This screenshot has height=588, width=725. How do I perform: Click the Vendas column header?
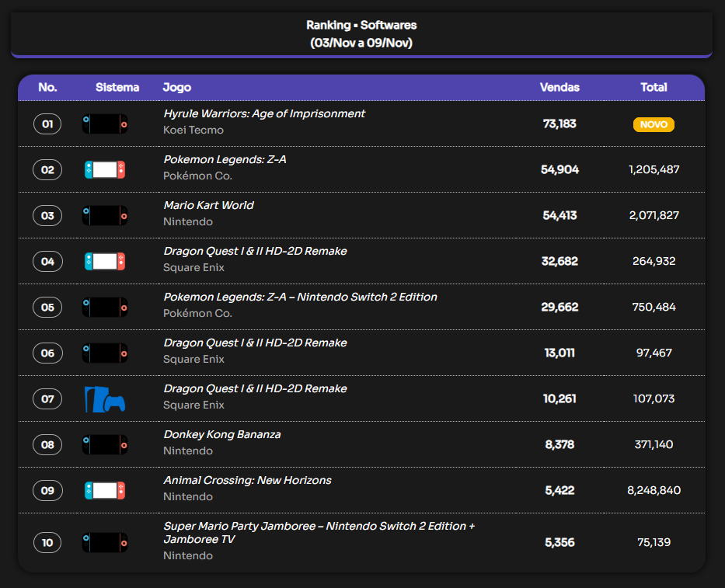tap(559, 87)
